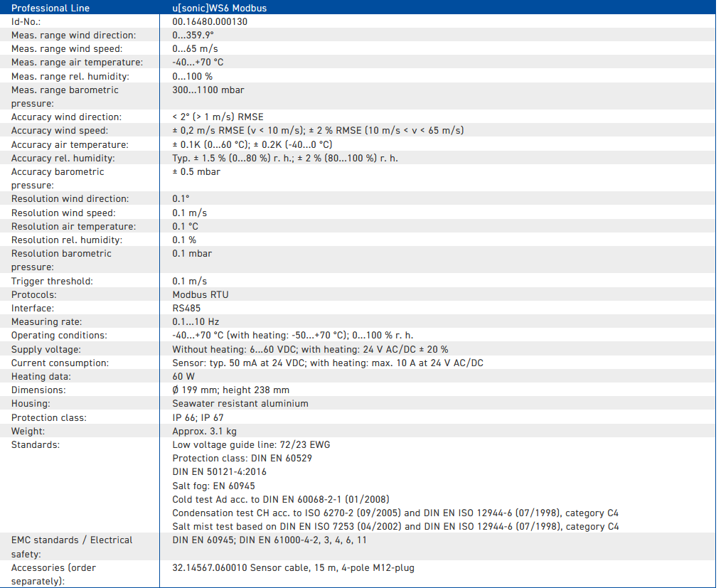The image size is (721, 588).
Task: Click the 'Housing:' label
Action: pyautogui.click(x=31, y=404)
